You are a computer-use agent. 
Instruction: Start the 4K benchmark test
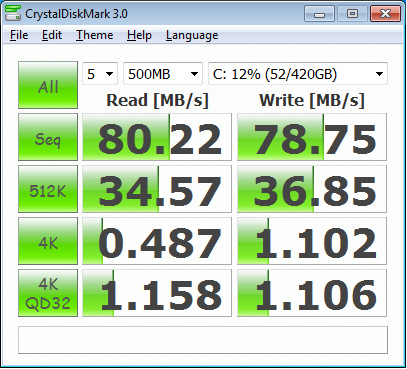pyautogui.click(x=48, y=241)
